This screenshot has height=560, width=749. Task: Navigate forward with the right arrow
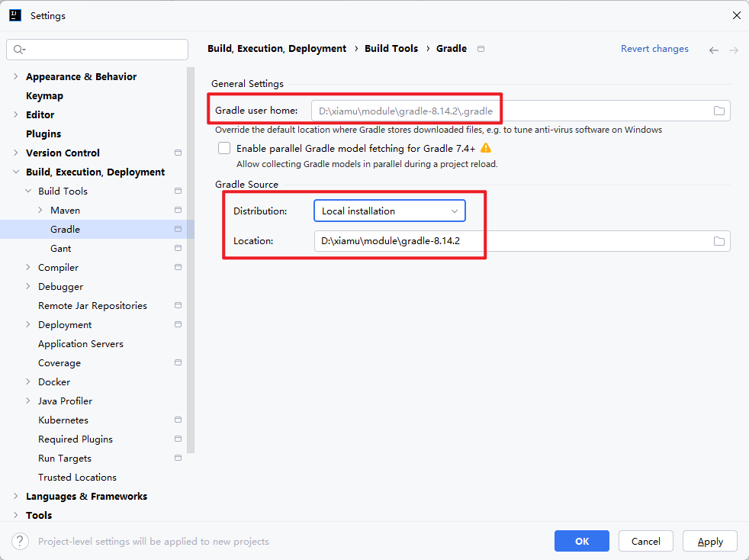click(x=734, y=50)
